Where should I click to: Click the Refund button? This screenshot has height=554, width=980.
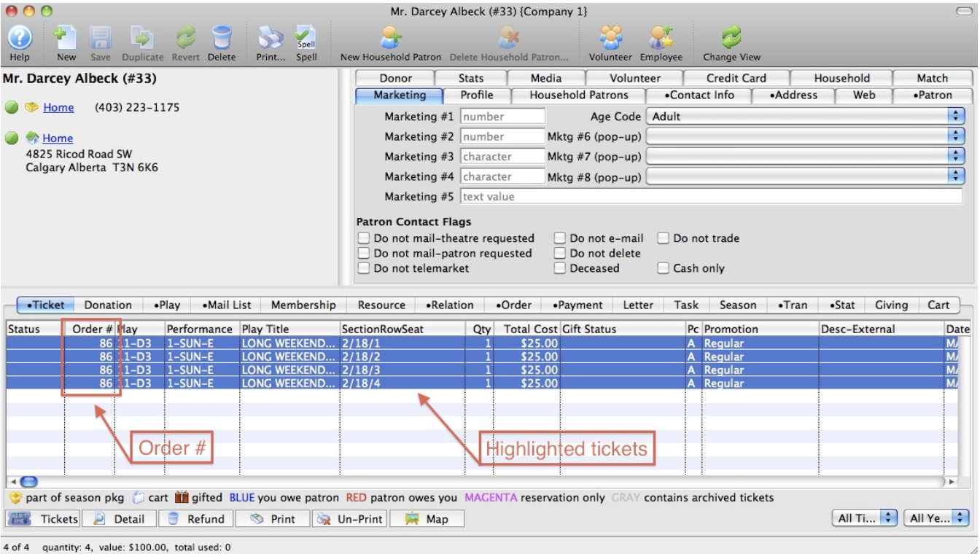pos(195,519)
